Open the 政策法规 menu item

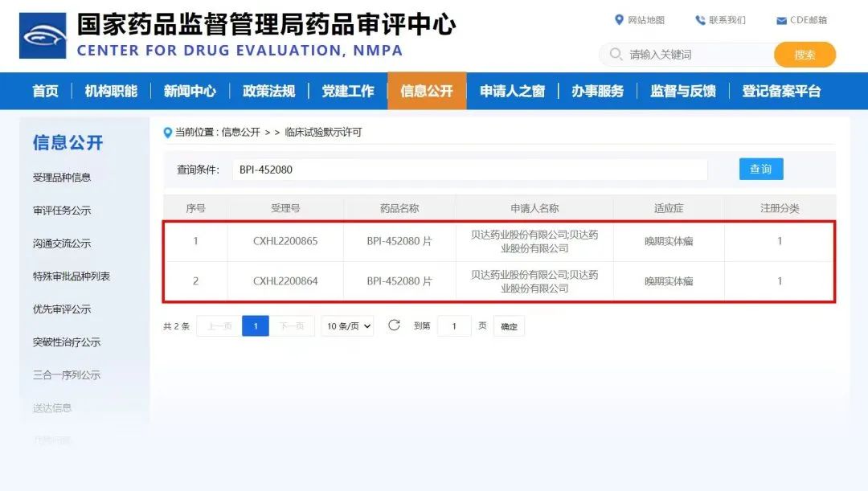[x=268, y=91]
